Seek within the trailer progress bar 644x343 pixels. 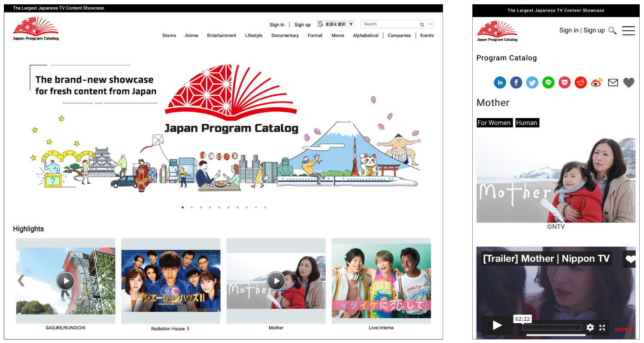point(552,328)
